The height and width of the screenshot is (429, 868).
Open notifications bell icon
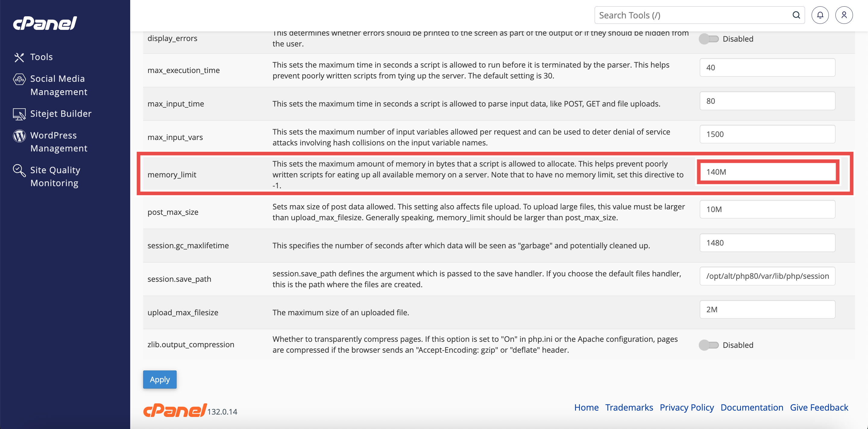(x=820, y=15)
